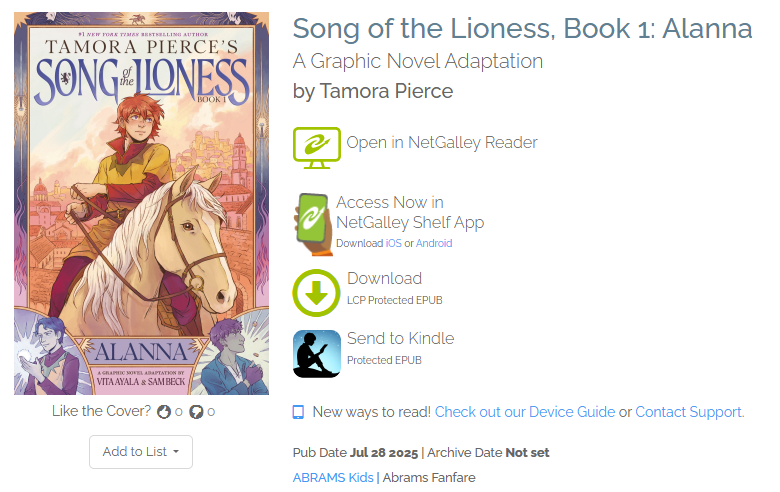Follow the iOS download link
780x492 pixels.
tap(393, 243)
